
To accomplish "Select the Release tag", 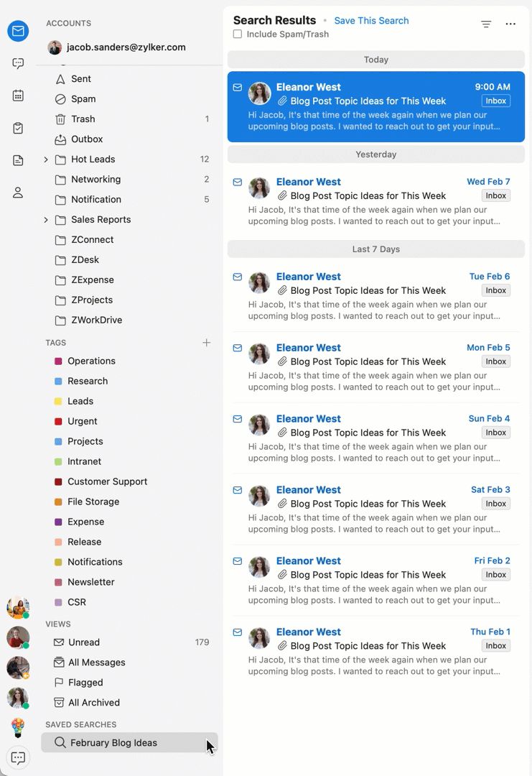I will click(129, 542).
